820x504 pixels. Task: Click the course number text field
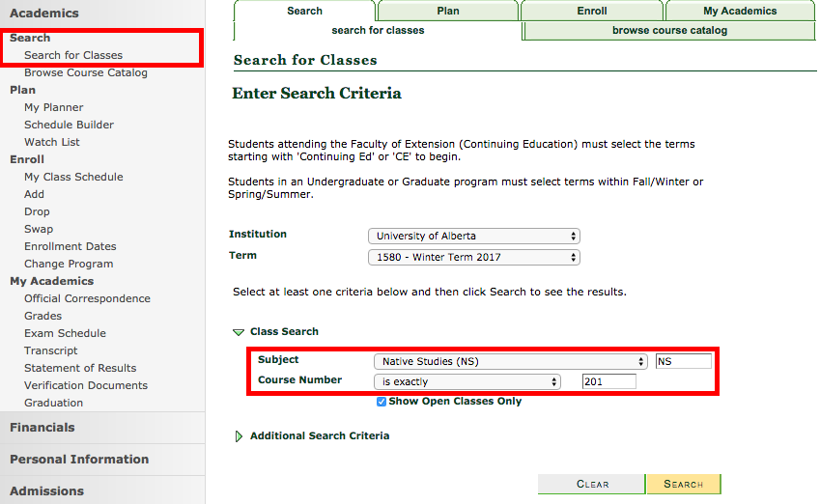pos(608,382)
